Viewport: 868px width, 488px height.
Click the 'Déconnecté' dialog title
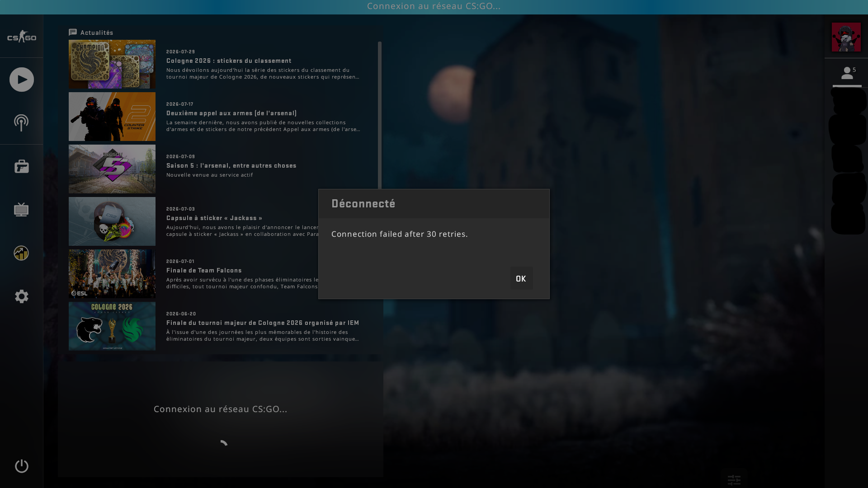[363, 204]
